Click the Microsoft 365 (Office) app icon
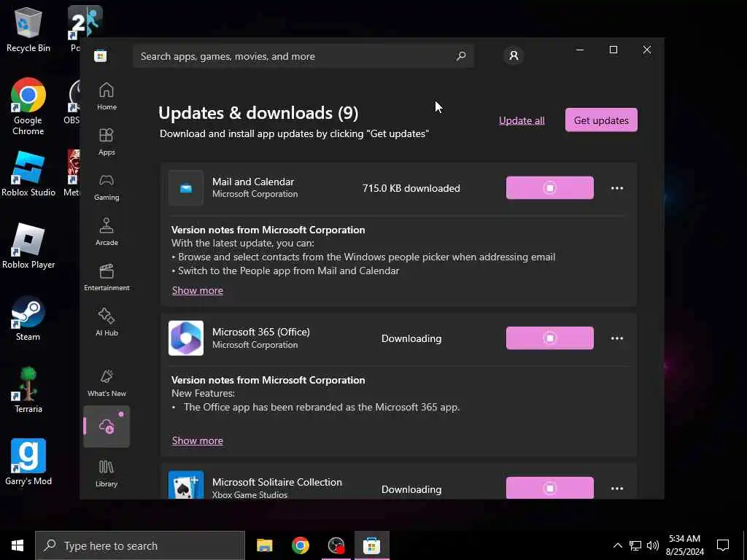This screenshot has height=560, width=747. 186,338
